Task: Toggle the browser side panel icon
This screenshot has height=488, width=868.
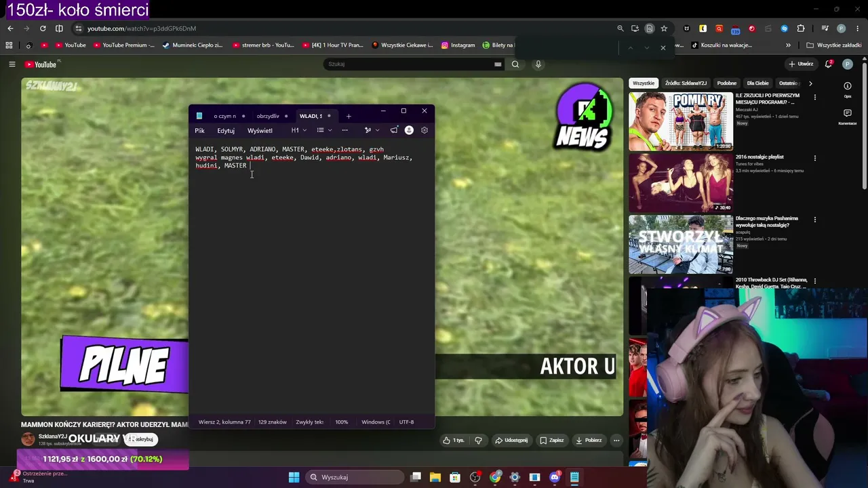Action: pos(59,28)
